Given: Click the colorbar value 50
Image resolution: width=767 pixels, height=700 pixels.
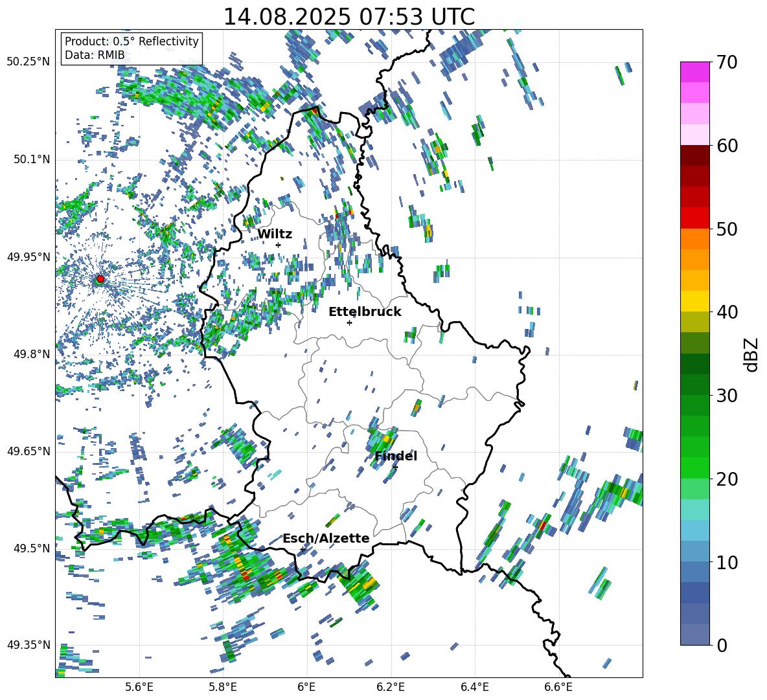Looking at the screenshot, I should pyautogui.click(x=726, y=229).
